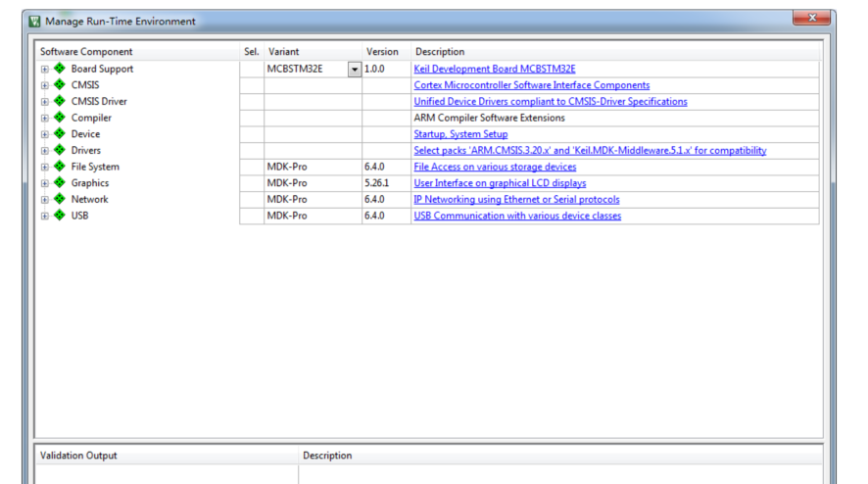Expand the Device tree node

tap(44, 134)
